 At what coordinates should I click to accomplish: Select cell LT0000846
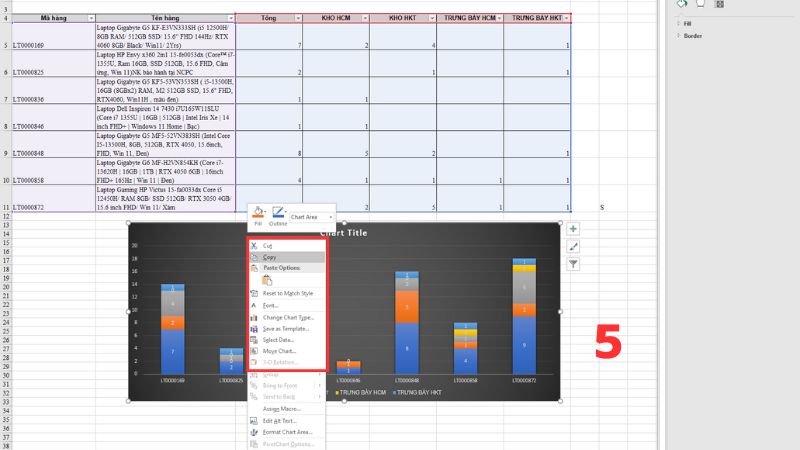click(x=53, y=117)
